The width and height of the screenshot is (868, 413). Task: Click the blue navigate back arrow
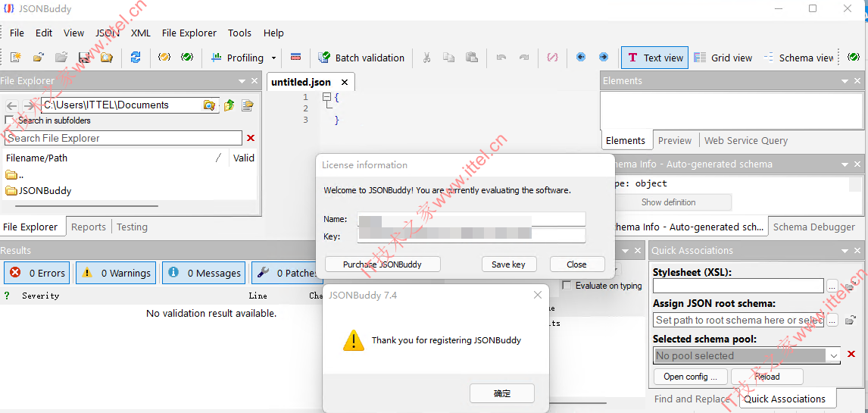point(581,58)
